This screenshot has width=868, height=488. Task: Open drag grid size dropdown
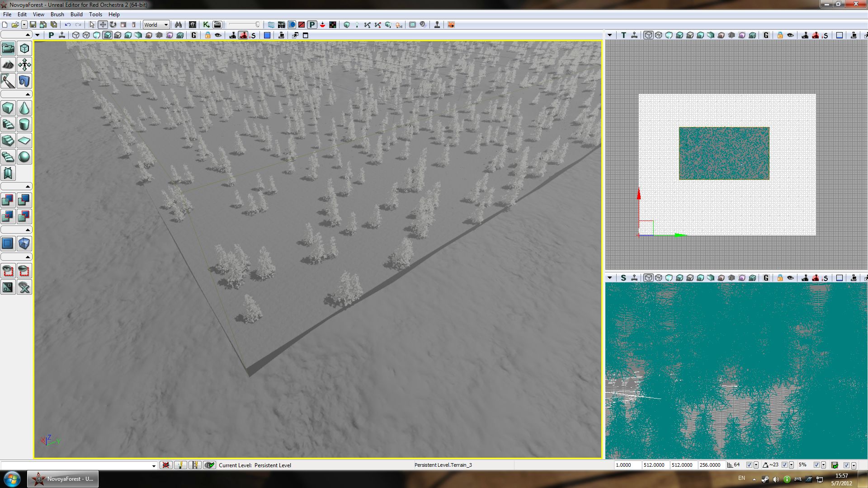tap(756, 465)
